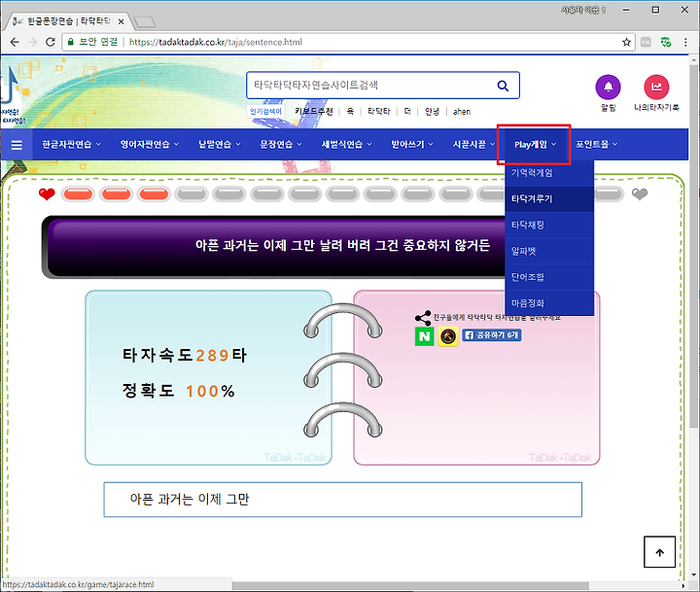Click the share symbol icon
700x592 pixels.
[x=423, y=318]
